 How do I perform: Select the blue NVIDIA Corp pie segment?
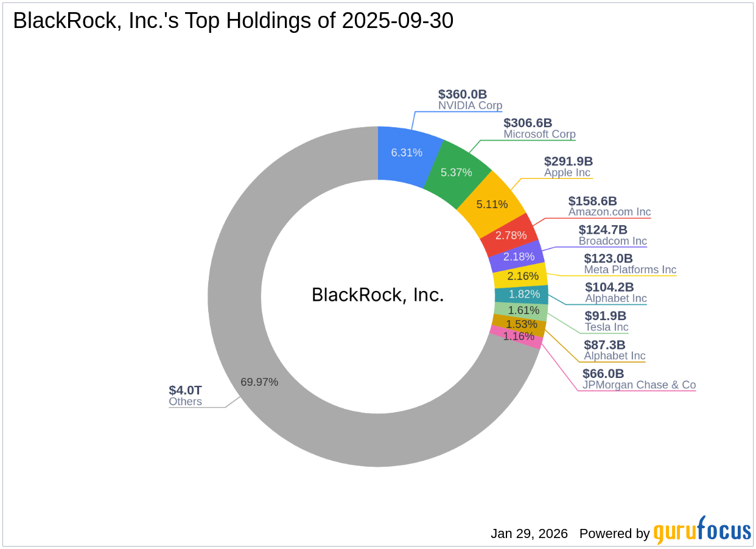[407, 153]
